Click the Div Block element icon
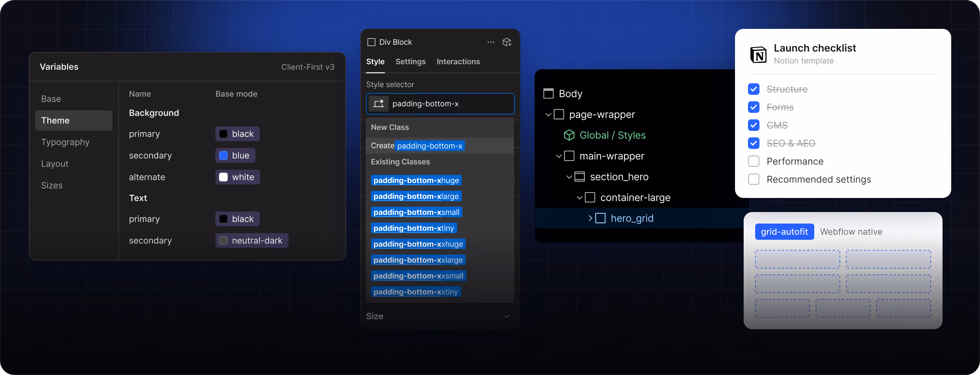Viewport: 980px width, 375px height. (371, 42)
